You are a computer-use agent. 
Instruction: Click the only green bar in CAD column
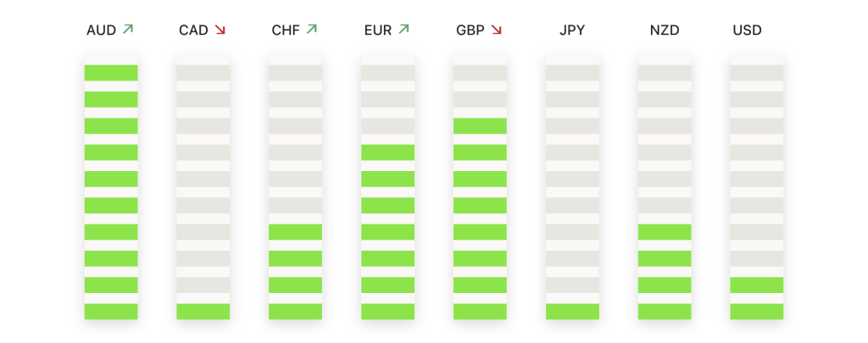coord(203,312)
